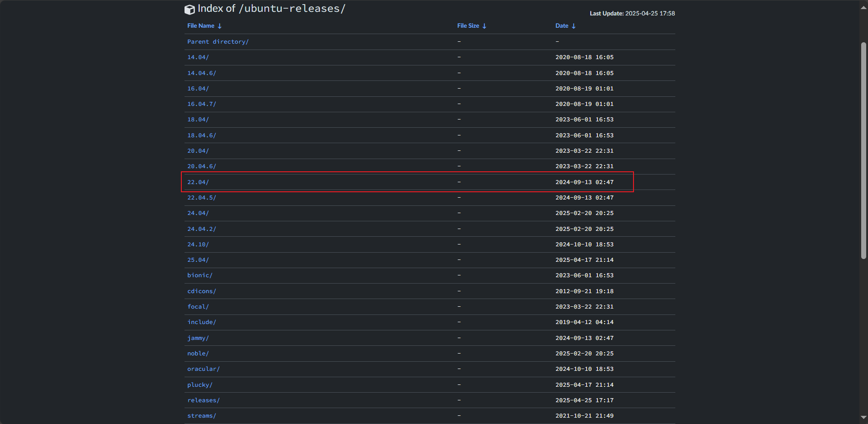Click the scrollbar up arrow
The image size is (868, 424).
tap(863, 7)
